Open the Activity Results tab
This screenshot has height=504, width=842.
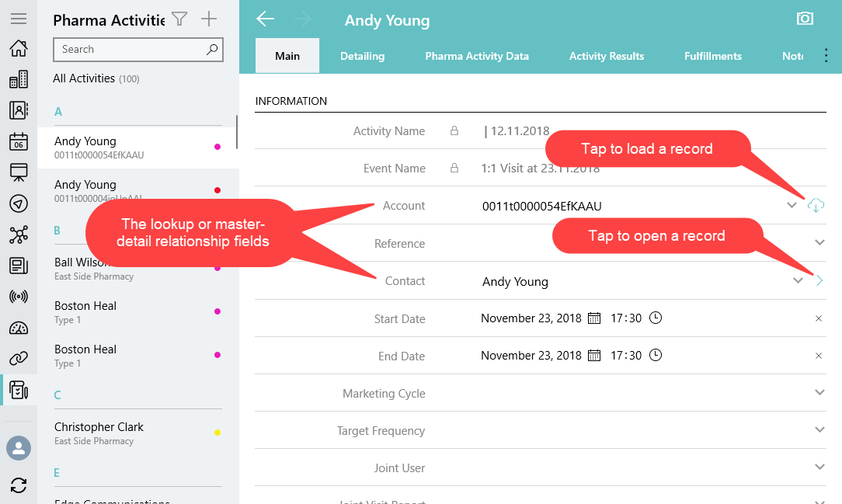click(x=606, y=56)
